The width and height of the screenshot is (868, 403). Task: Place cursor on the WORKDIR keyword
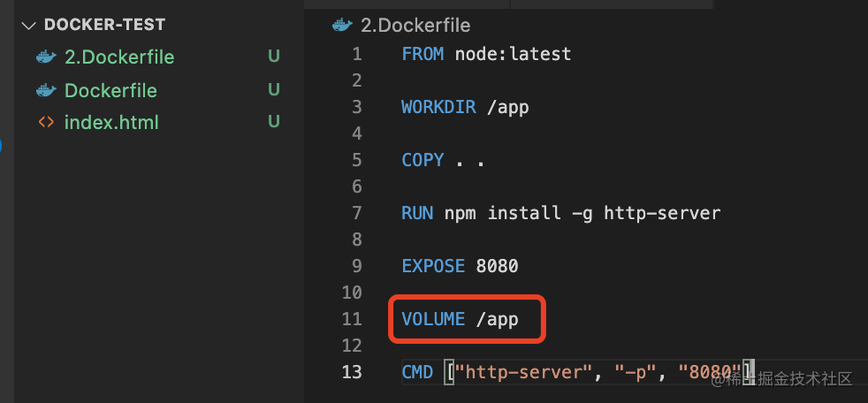[x=438, y=107]
